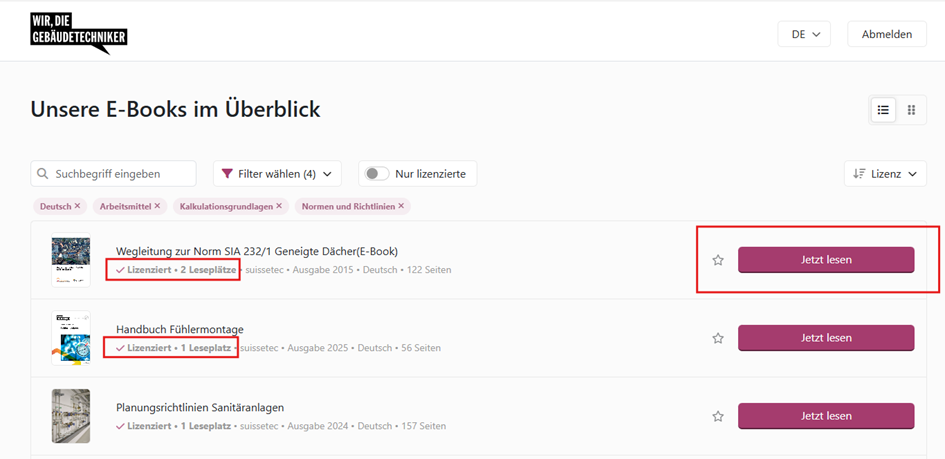Open the Handbuch Fühlermontage cover thumbnail
The width and height of the screenshot is (945, 459).
coord(71,338)
